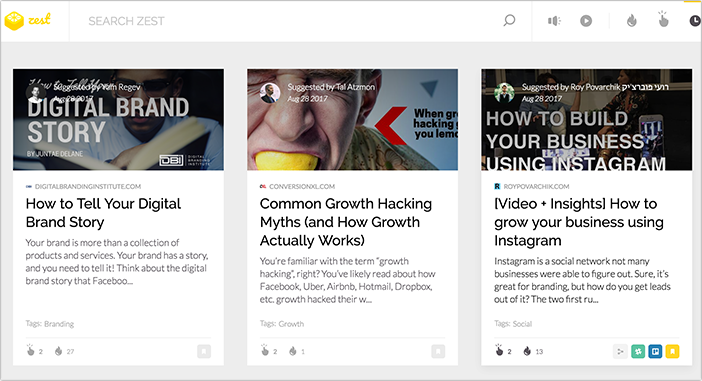Click Yam Regev's avatar on first card
Screen dimensions: 702x381
36,93
